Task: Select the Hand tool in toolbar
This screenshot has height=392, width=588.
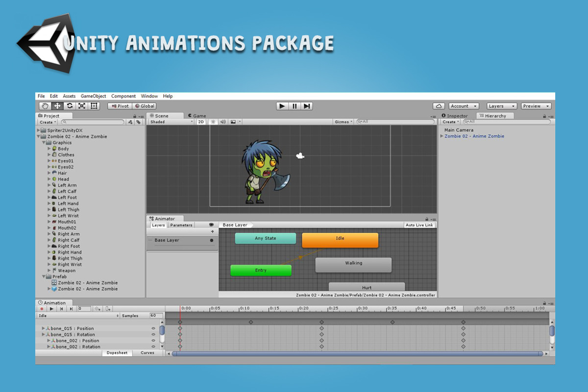Action: click(45, 106)
